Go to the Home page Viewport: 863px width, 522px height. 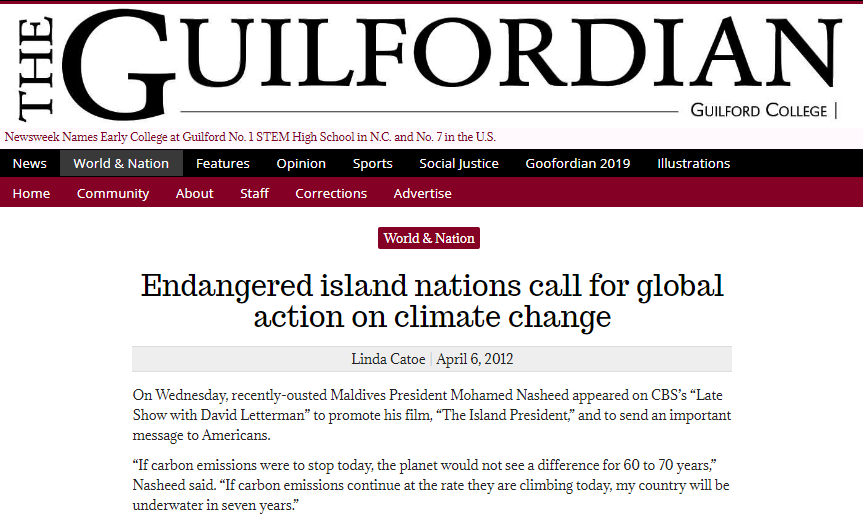(31, 193)
